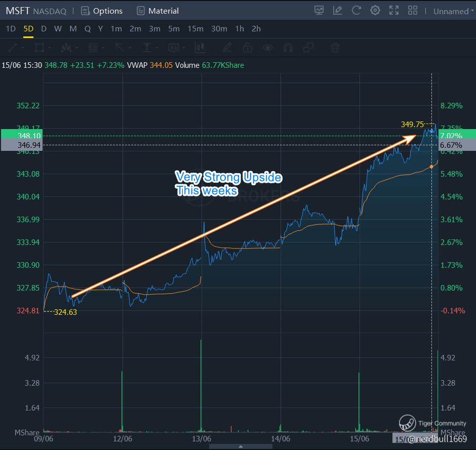Toggle the lock drawings icon
The image size is (476, 450).
pos(248,48)
